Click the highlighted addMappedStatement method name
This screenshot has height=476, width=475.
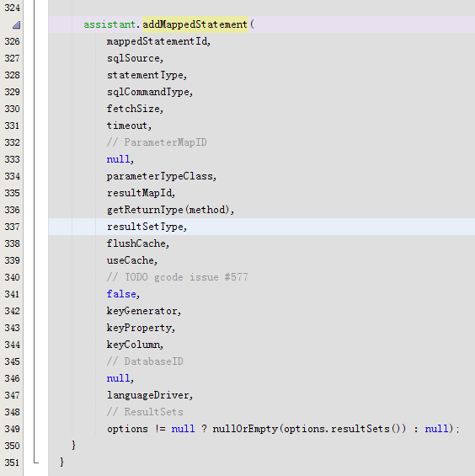click(195, 24)
